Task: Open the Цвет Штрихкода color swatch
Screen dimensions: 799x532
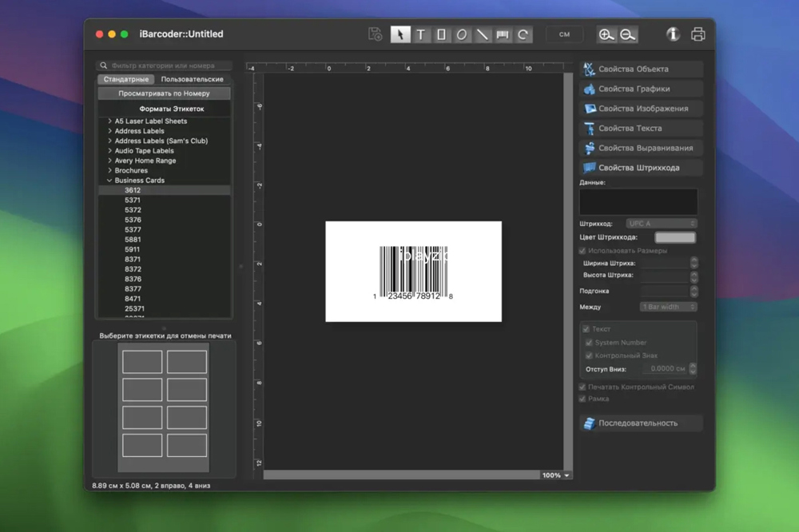Action: pos(675,237)
